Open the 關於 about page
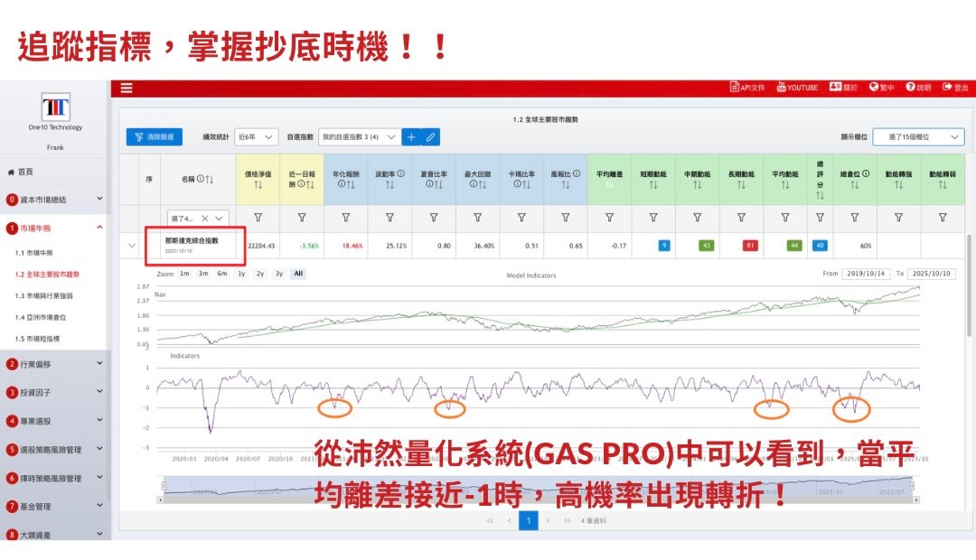This screenshot has width=976, height=560. (843, 87)
